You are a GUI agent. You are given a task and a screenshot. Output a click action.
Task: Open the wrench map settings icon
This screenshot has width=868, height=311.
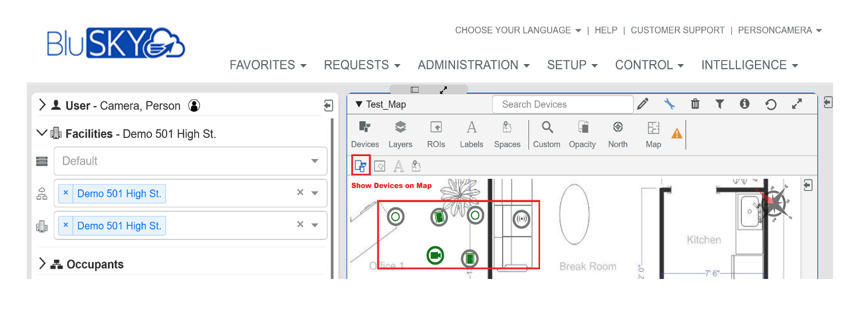pyautogui.click(x=669, y=104)
